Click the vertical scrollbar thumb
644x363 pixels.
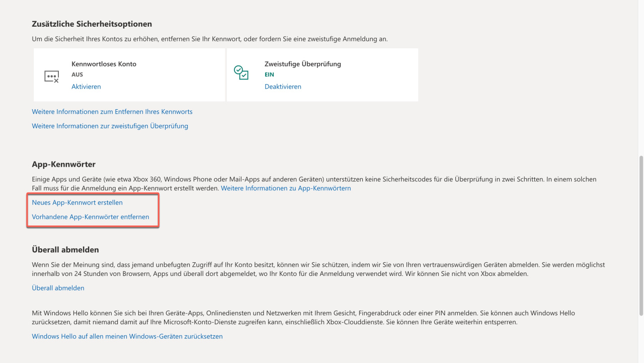coord(640,236)
